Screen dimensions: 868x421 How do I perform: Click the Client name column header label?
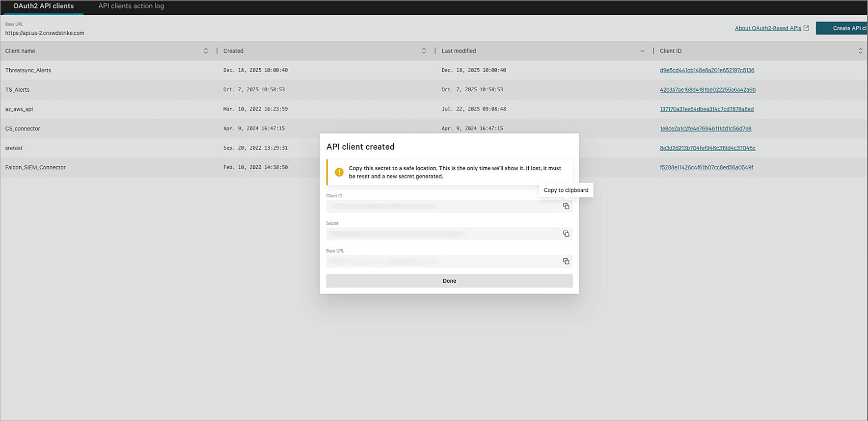(20, 51)
